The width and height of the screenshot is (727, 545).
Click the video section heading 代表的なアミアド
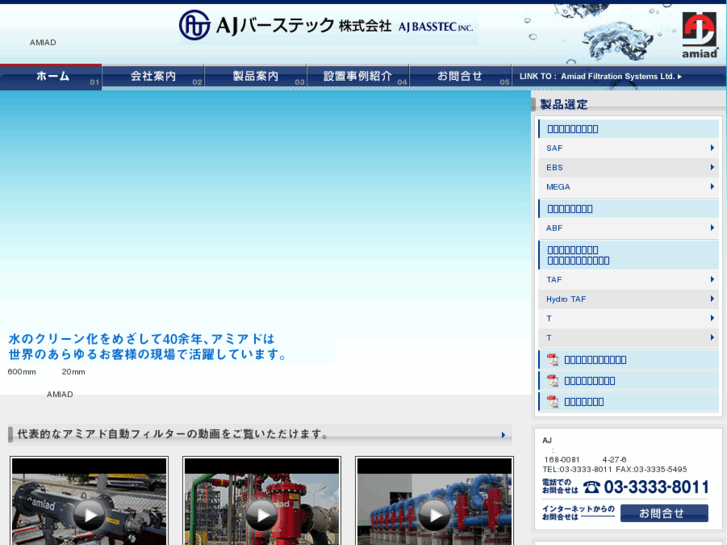[173, 434]
